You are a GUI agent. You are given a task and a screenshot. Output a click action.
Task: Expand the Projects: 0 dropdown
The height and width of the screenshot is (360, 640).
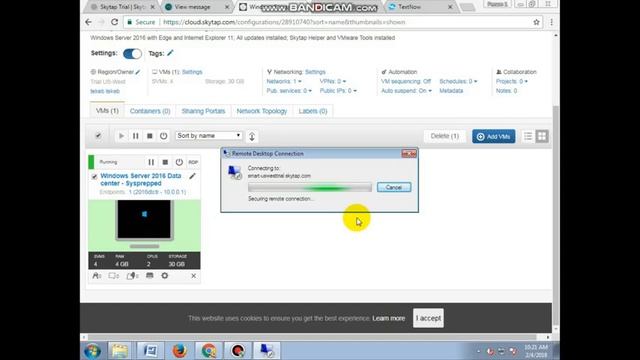click(x=511, y=81)
